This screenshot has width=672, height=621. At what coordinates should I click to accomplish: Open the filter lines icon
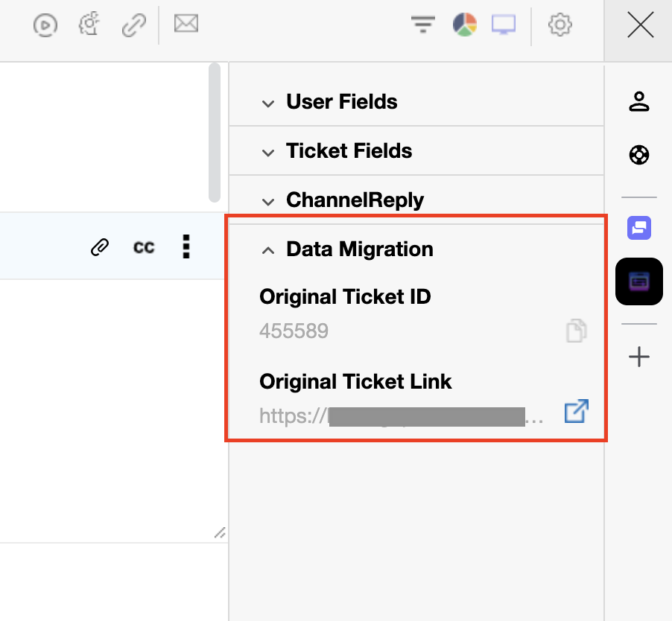[x=423, y=25]
